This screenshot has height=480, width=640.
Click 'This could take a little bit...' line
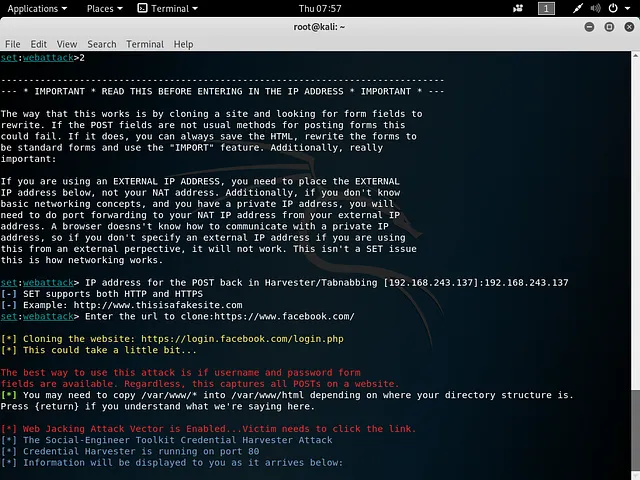click(x=98, y=350)
